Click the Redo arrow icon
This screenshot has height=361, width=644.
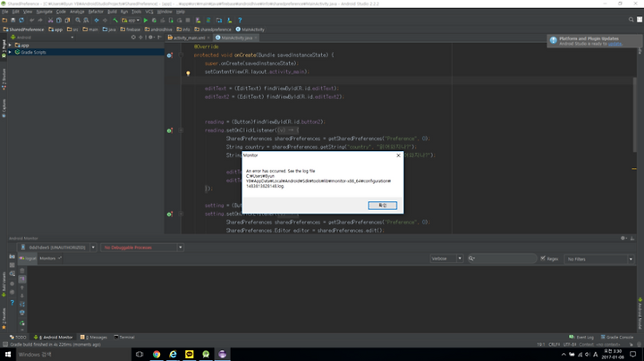(40, 20)
